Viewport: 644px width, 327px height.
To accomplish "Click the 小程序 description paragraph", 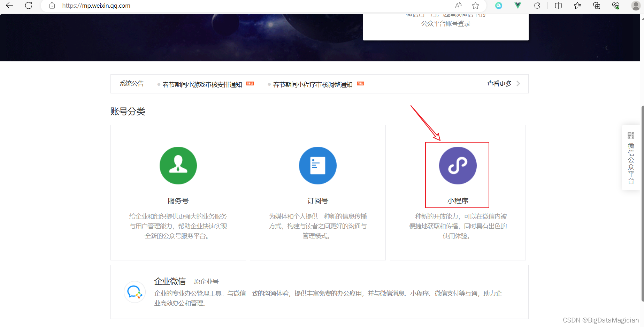I will click(458, 226).
